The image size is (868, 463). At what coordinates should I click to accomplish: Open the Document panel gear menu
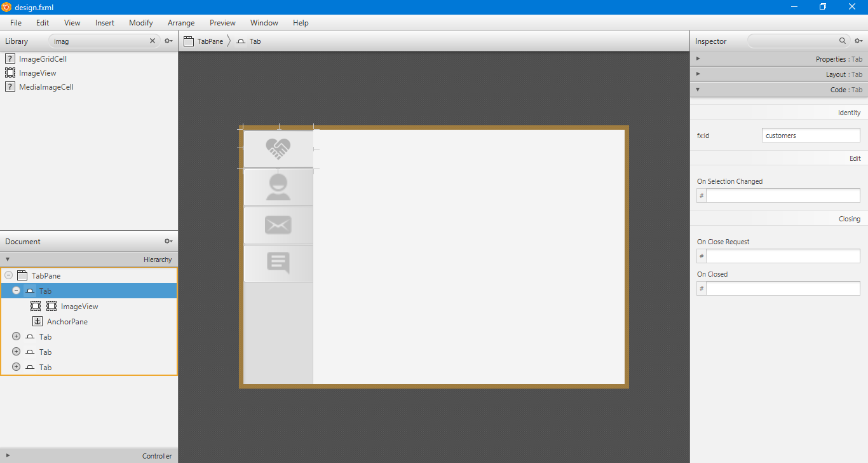168,241
